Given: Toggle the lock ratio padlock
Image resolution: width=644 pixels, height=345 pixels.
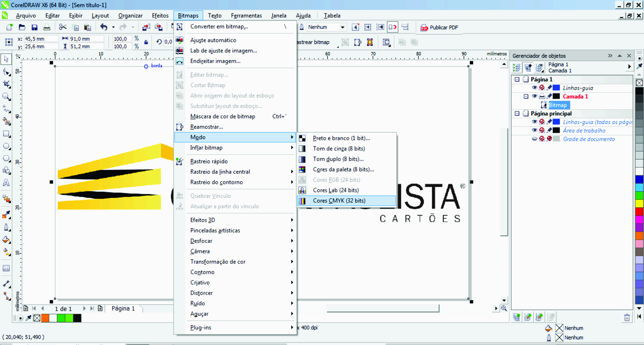Looking at the screenshot, I should click(146, 42).
